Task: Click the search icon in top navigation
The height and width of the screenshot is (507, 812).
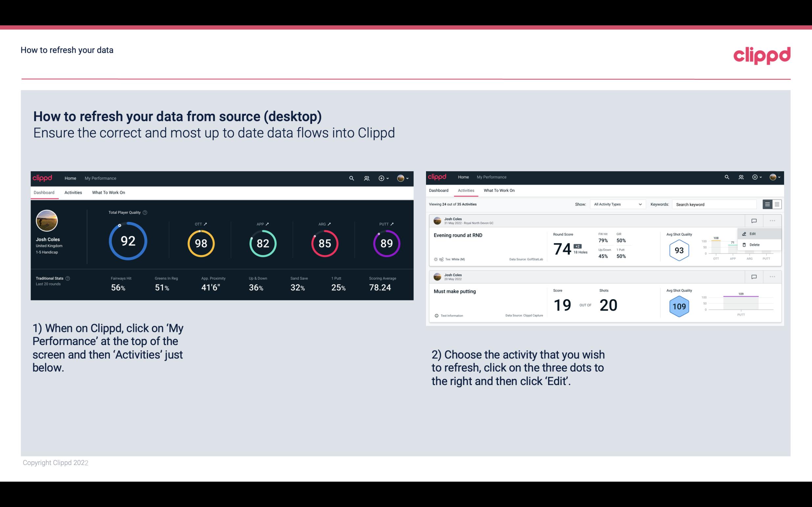Action: coord(351,178)
